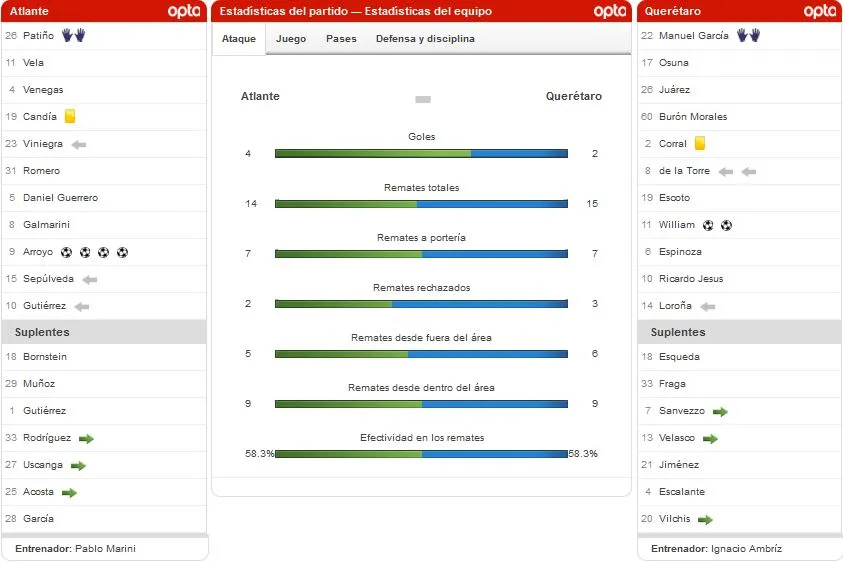Image resolution: width=843 pixels, height=562 pixels.
Task: Click the goalkeeper gloves icon beside Manuel García
Action: pos(748,36)
